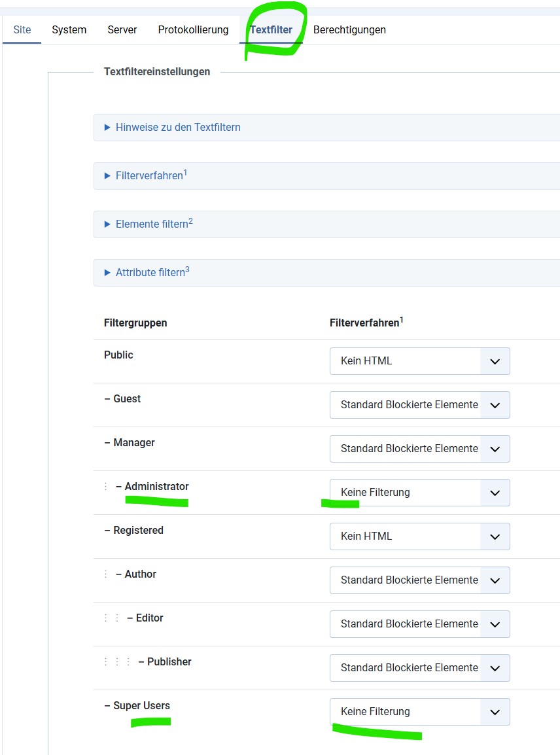This screenshot has width=560, height=755.
Task: Click the Textfilter tab
Action: 271,30
